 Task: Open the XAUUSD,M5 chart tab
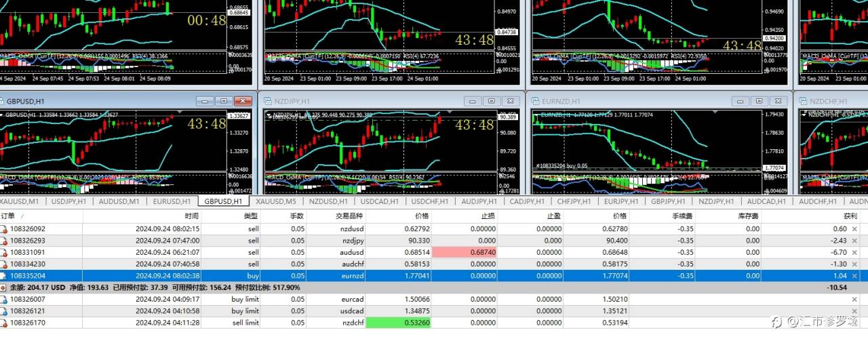tap(276, 201)
